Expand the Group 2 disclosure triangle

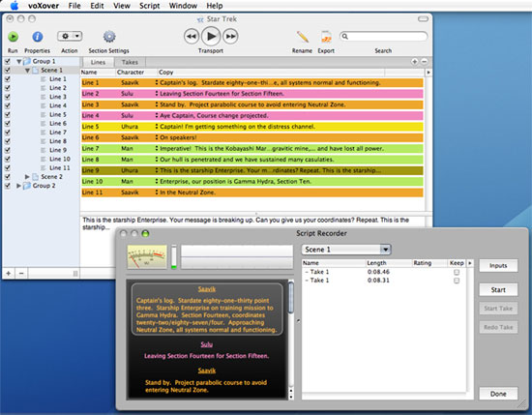pyautogui.click(x=18, y=186)
